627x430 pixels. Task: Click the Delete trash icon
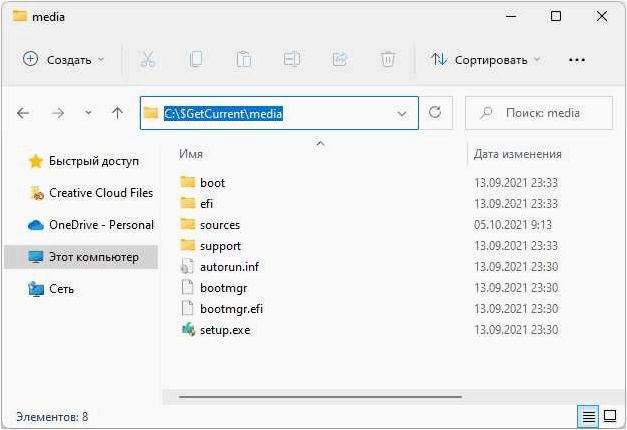click(387, 60)
